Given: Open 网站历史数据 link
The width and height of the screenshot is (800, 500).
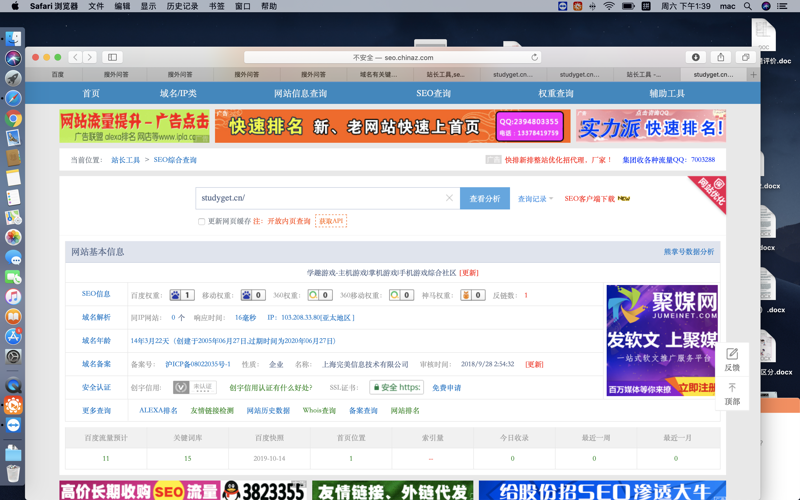Looking at the screenshot, I should coord(268,410).
